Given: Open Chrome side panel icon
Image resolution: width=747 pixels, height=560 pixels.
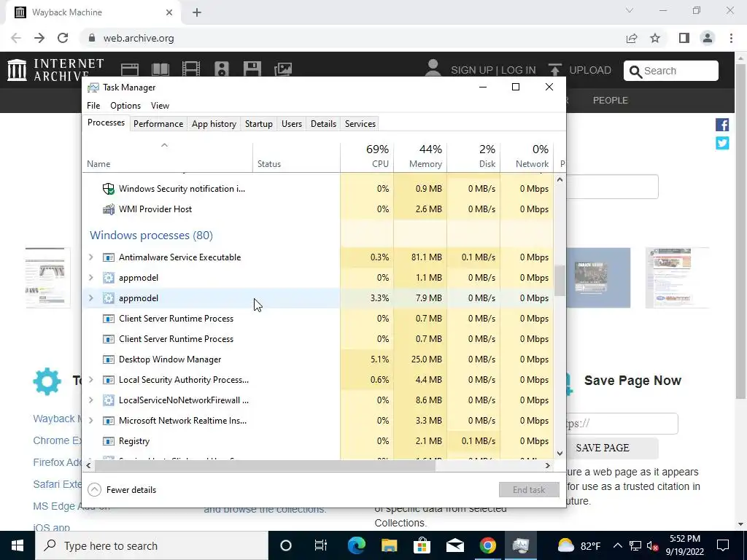Looking at the screenshot, I should [x=684, y=38].
